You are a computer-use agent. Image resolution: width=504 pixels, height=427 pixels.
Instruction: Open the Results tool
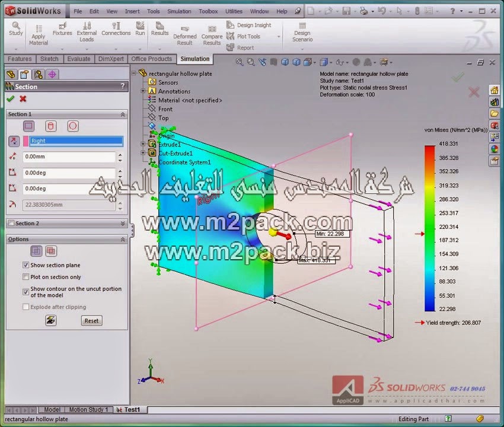tap(160, 28)
